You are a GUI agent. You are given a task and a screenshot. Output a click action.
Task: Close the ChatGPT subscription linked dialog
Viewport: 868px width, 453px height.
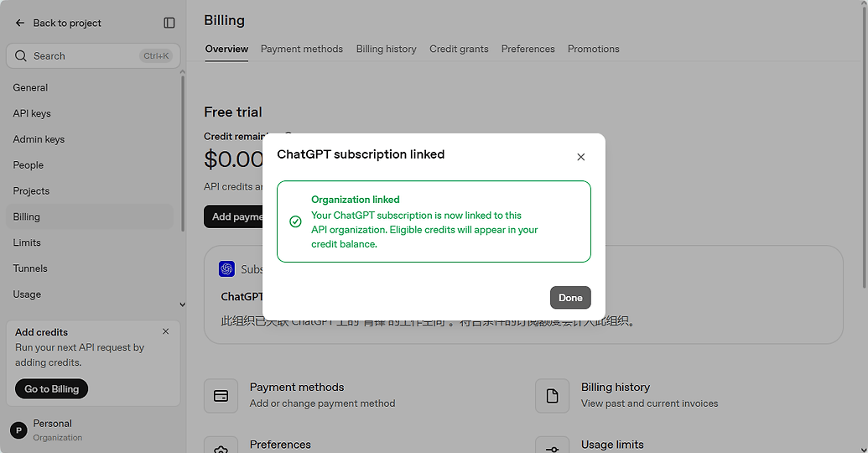(580, 157)
